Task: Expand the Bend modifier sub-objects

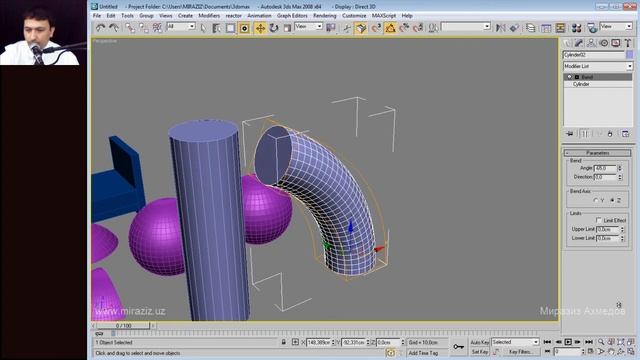Action: click(x=577, y=77)
